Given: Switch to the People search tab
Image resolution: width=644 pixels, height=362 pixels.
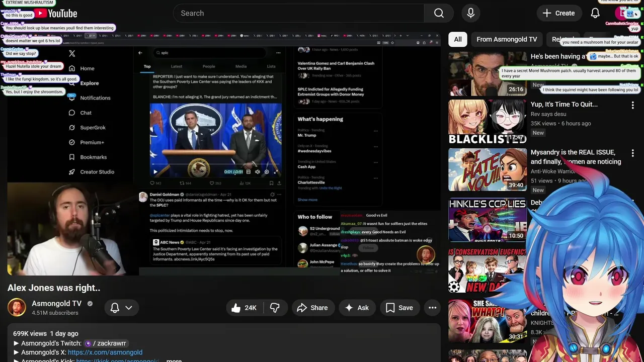Looking at the screenshot, I should 209,66.
